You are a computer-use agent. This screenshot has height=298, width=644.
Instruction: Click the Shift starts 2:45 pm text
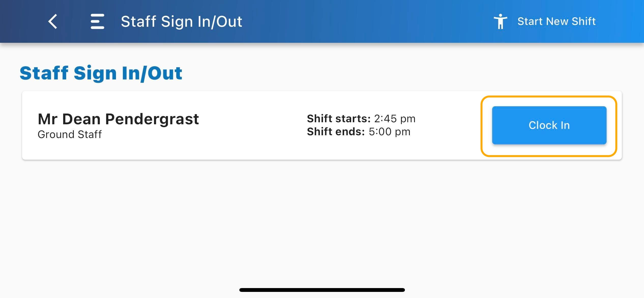point(361,119)
